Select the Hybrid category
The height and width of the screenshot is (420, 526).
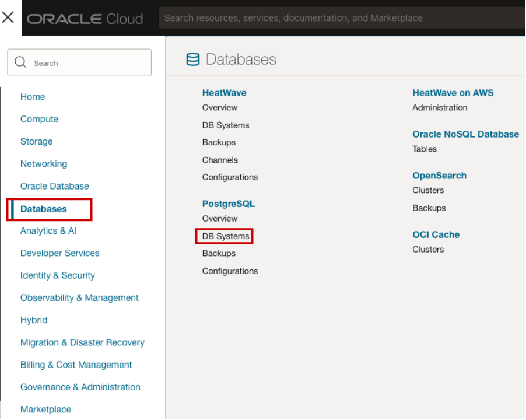(x=34, y=320)
